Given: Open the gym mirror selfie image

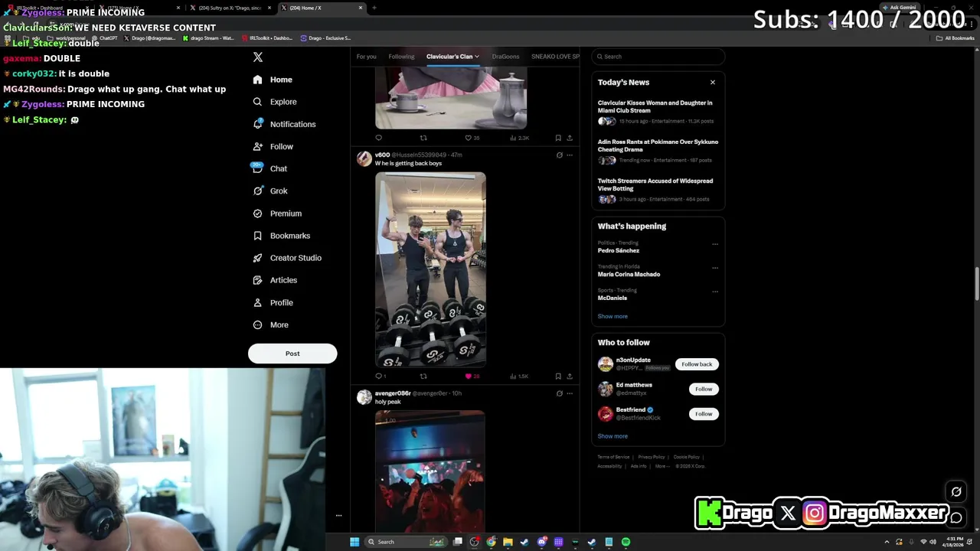Looking at the screenshot, I should pyautogui.click(x=430, y=269).
